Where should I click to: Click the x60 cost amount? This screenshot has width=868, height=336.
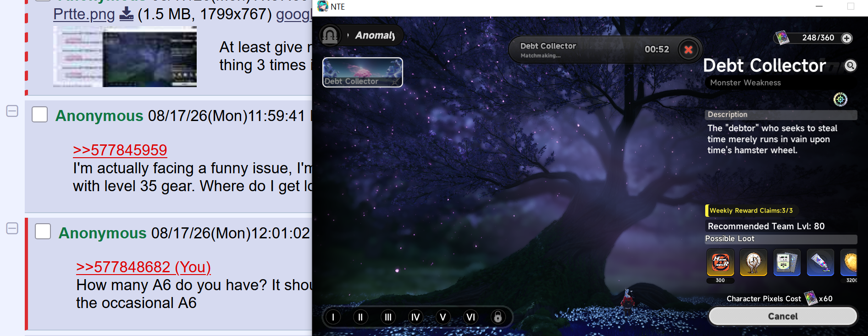(x=826, y=298)
